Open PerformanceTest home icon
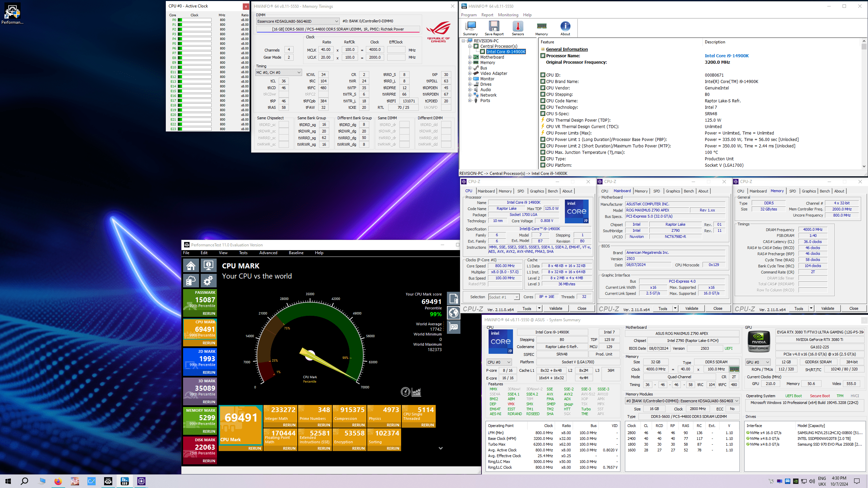The image size is (868, 488). coord(191,265)
